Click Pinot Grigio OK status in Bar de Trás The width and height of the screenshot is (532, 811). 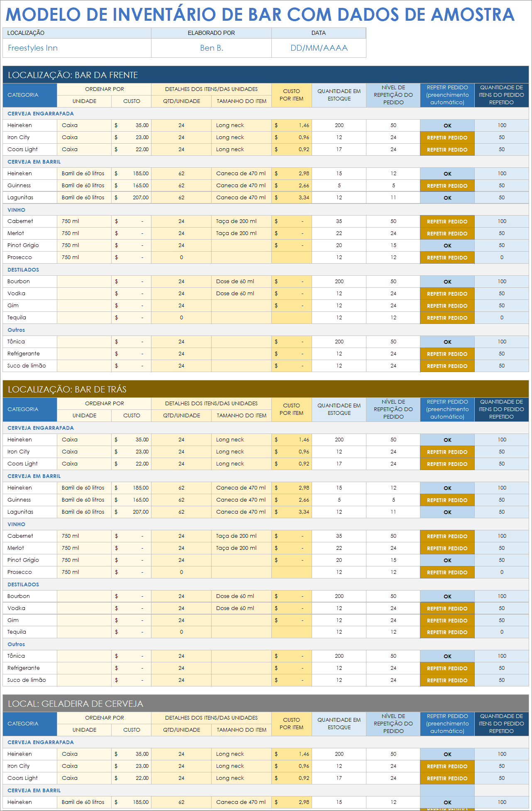(447, 560)
